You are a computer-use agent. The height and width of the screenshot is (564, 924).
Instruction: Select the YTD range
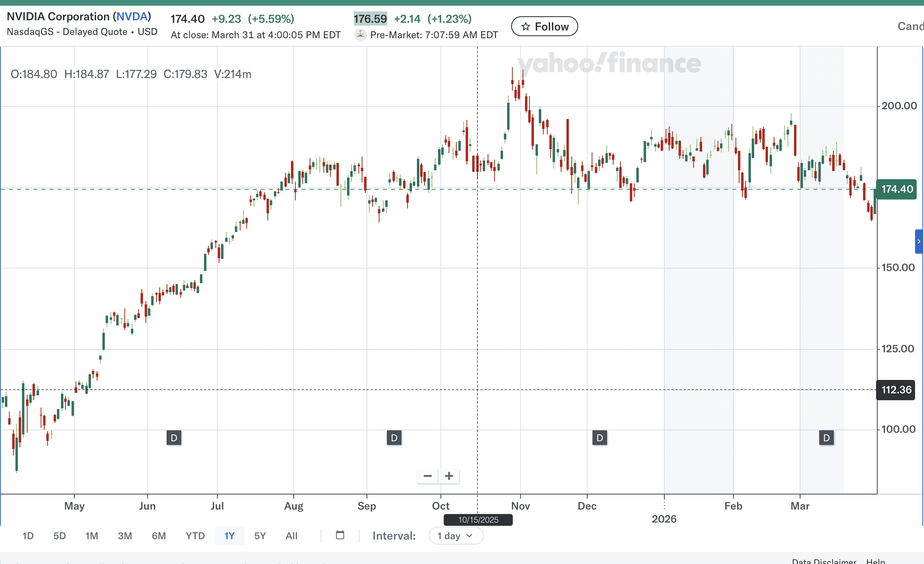point(195,536)
